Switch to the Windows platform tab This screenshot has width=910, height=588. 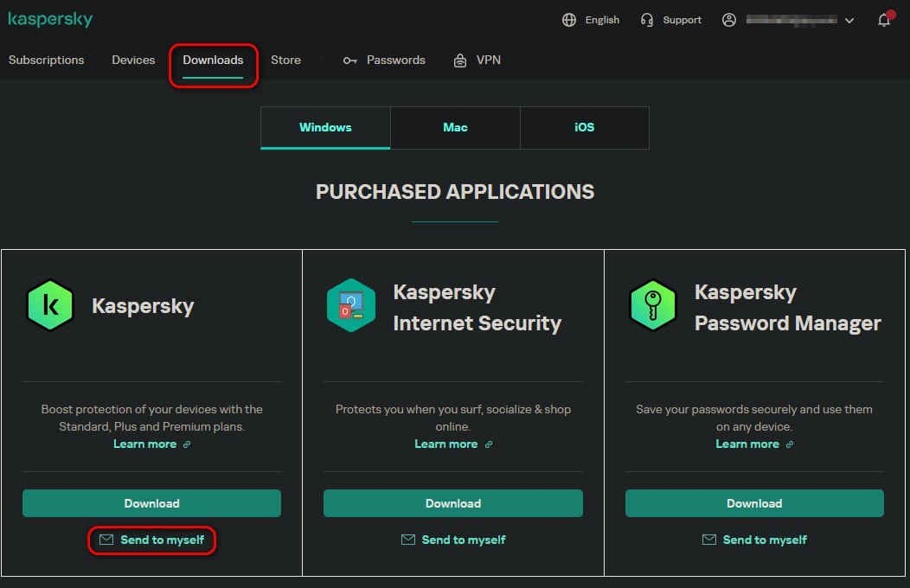coord(325,128)
